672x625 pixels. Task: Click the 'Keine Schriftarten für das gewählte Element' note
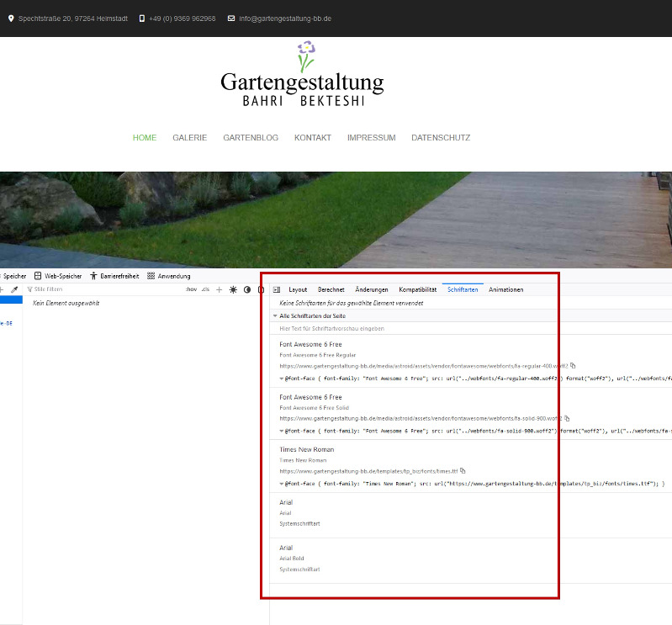point(352,303)
